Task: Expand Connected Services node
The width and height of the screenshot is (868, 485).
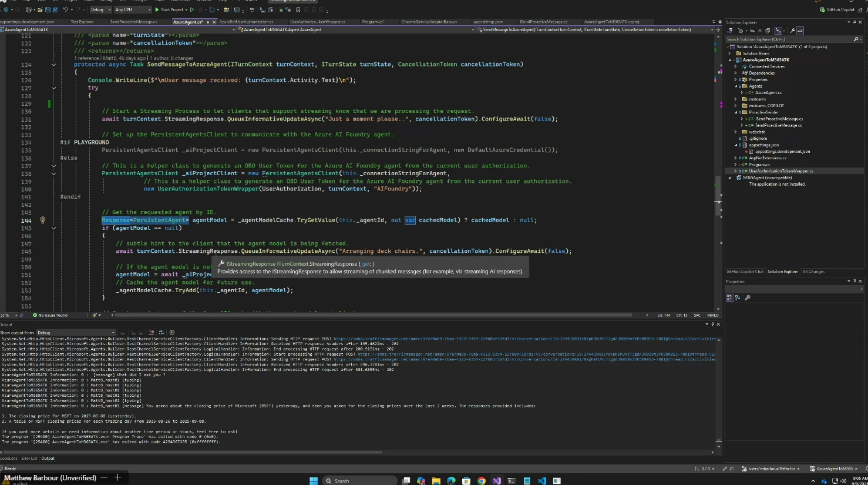Action: click(x=735, y=66)
